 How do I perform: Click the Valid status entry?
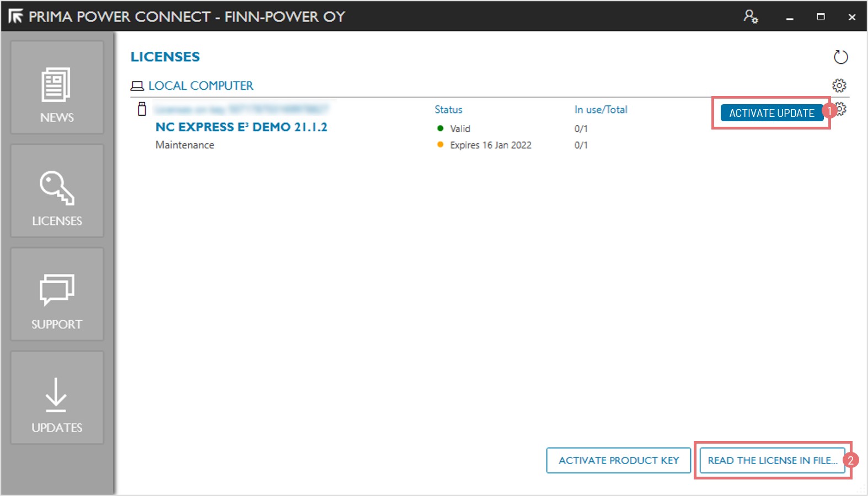[x=459, y=129]
